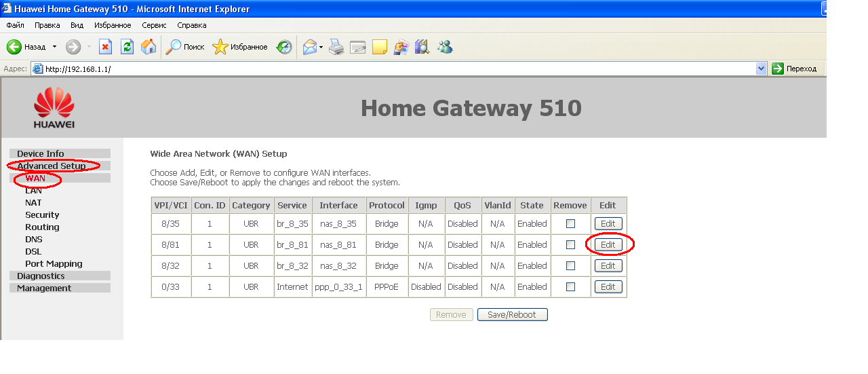Image resolution: width=868 pixels, height=374 pixels.
Task: Click the Huawei logo
Action: [x=54, y=108]
